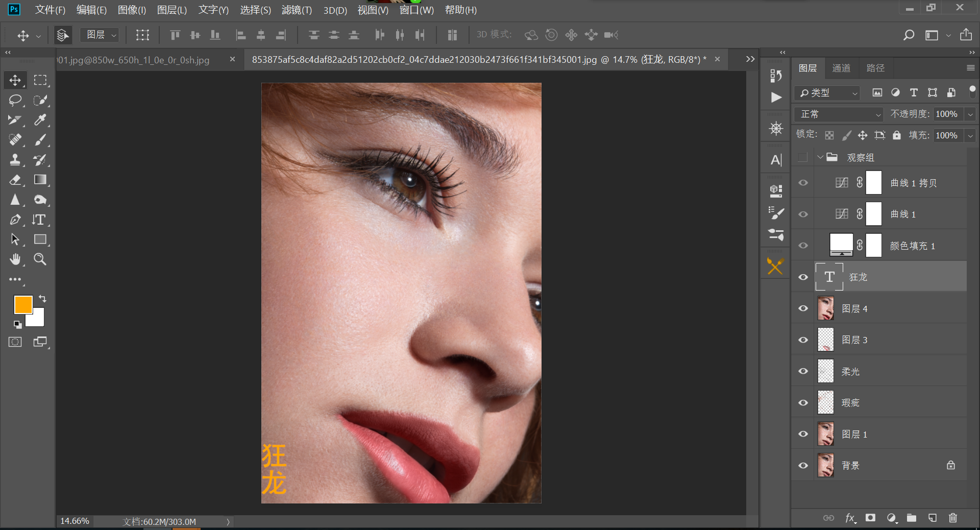Toggle Quick Mask mode
This screenshot has width=980, height=530.
tap(15, 342)
